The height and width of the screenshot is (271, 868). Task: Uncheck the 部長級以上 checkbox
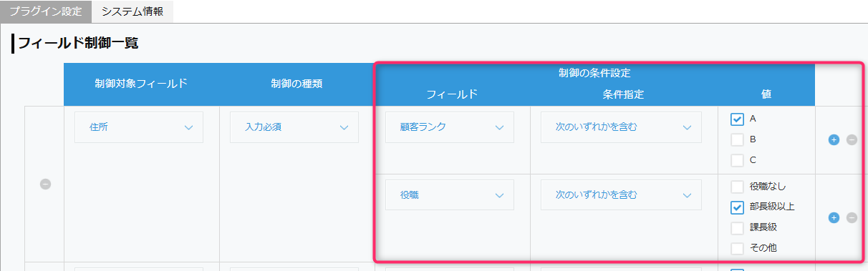pyautogui.click(x=737, y=207)
